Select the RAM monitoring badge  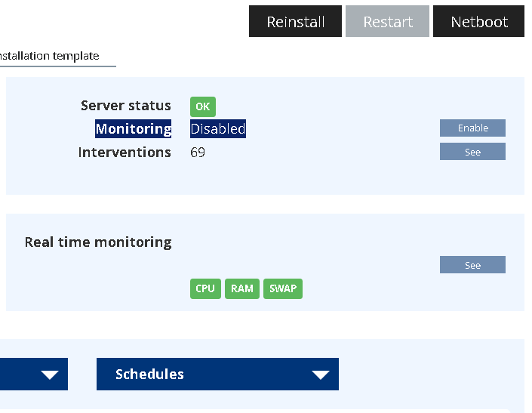[x=242, y=288]
